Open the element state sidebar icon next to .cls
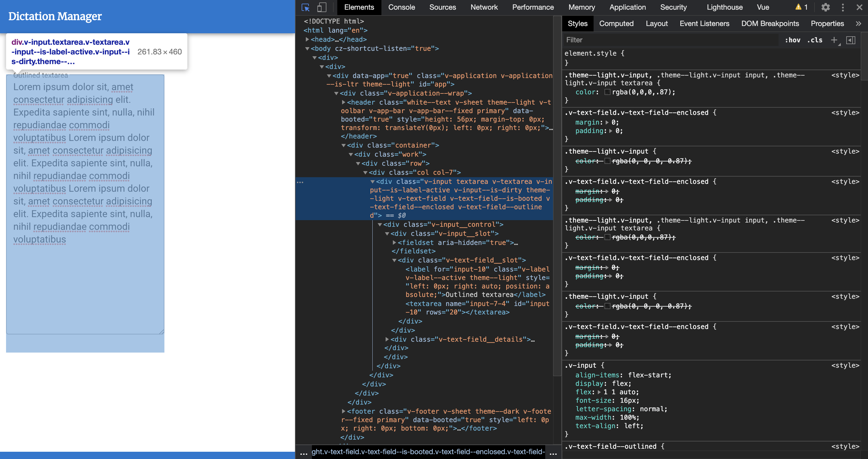The image size is (868, 459). 851,40
